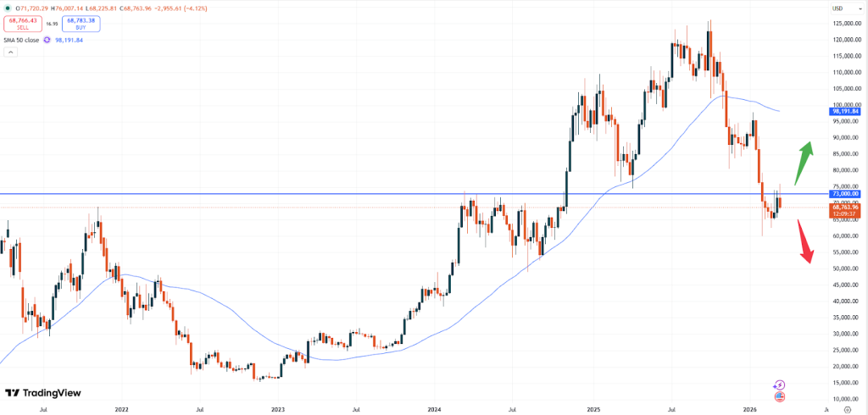The height and width of the screenshot is (415, 868).
Task: Click the 16.95 spread value
Action: 50,25
